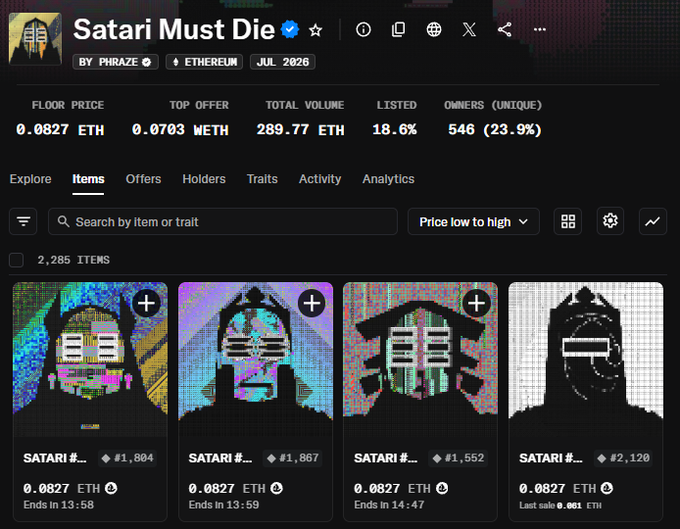Click the blue verified badge next to title

pyautogui.click(x=290, y=29)
